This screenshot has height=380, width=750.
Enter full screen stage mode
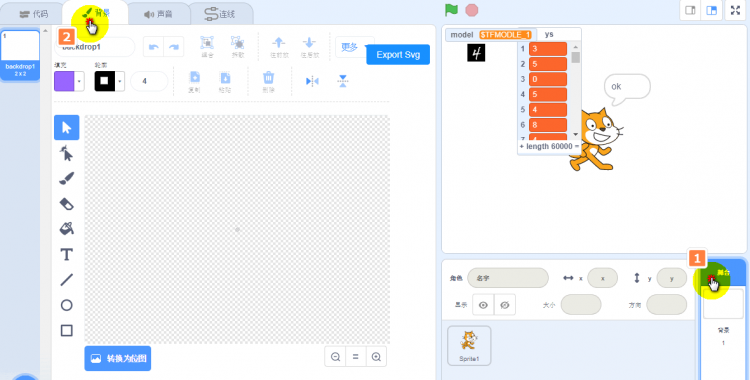(736, 11)
